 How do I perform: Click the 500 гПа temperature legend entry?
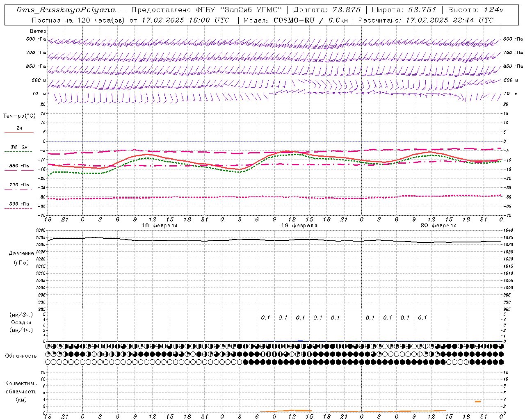(19, 204)
